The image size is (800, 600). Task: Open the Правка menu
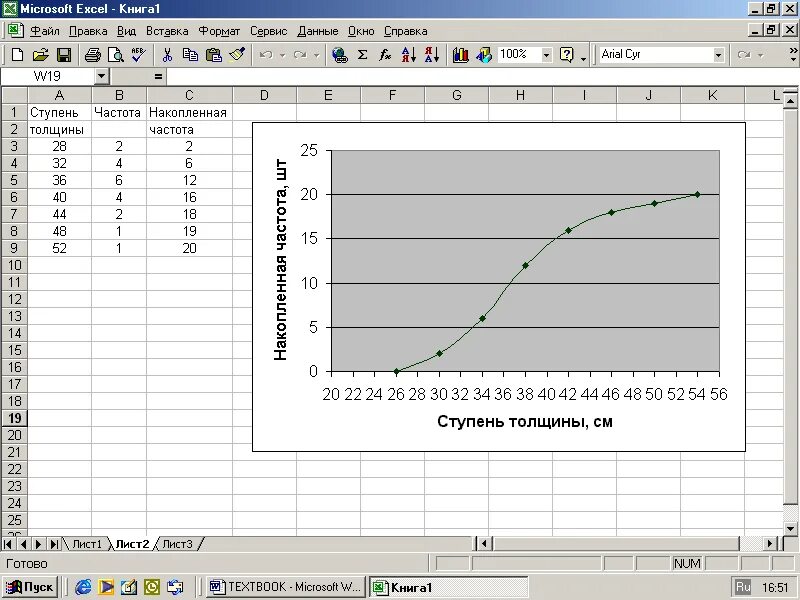click(88, 31)
